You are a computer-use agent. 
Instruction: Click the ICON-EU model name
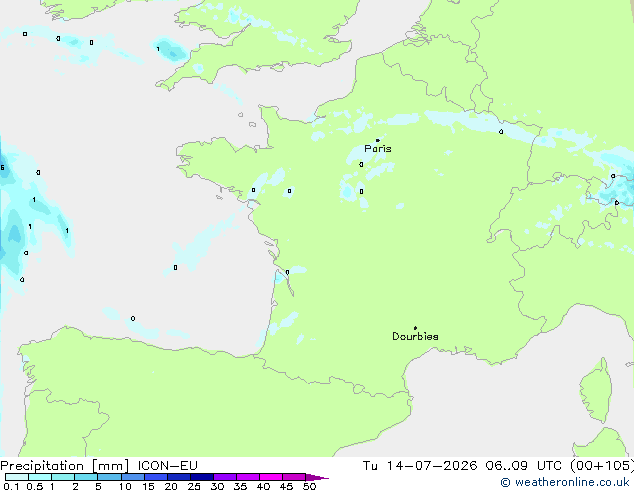[167, 466]
